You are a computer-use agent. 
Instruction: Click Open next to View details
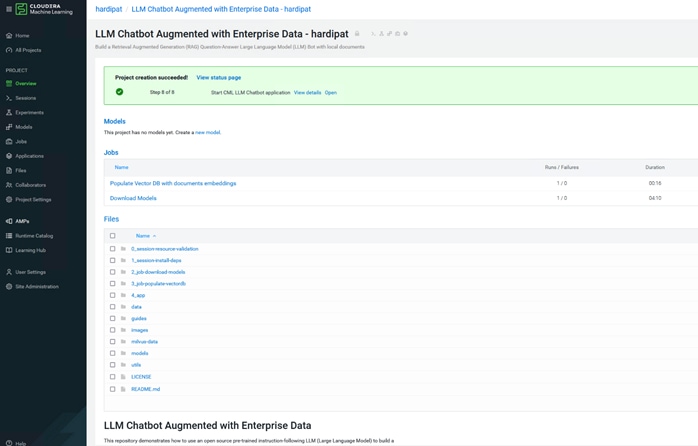[331, 93]
